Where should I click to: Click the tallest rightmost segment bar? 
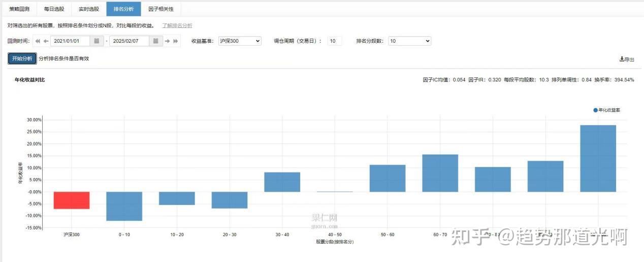(x=598, y=158)
